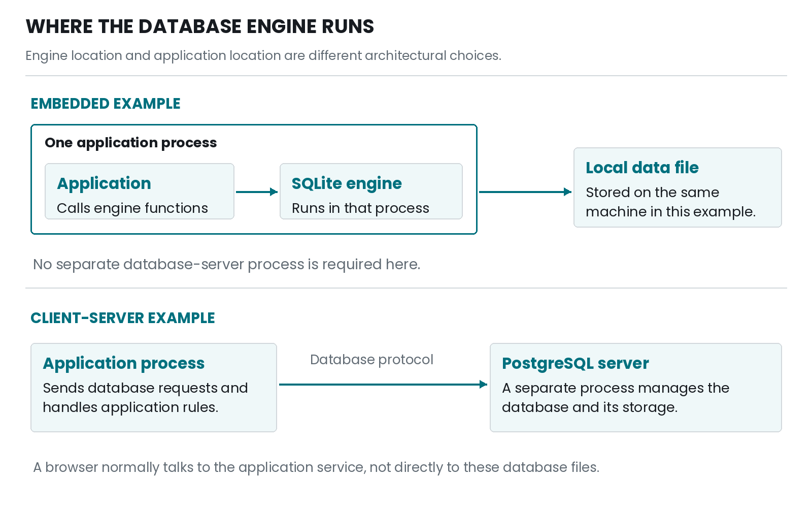Click 'A separate process manages the database' text

pos(616,397)
